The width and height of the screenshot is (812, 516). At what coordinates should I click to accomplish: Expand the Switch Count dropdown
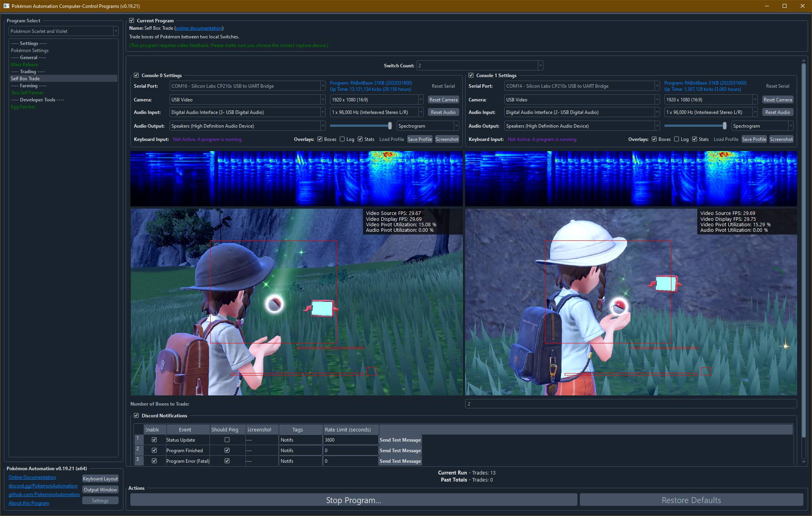[x=480, y=65]
